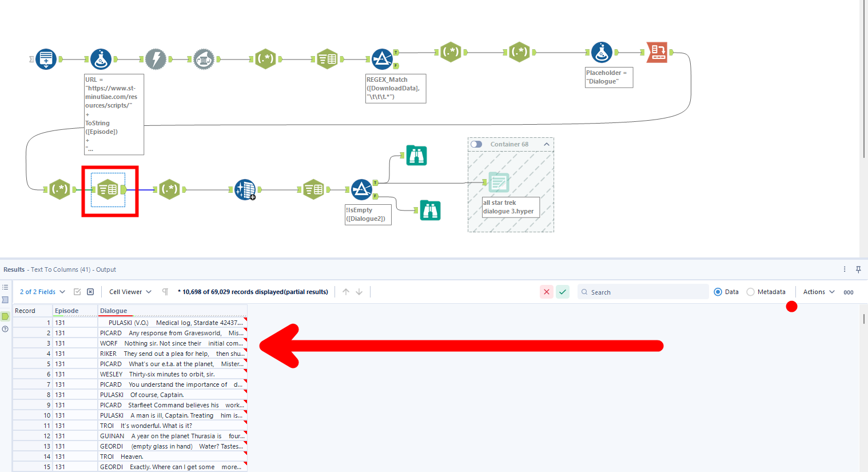Select the Data radio button
This screenshot has height=472, width=868.
(718, 292)
